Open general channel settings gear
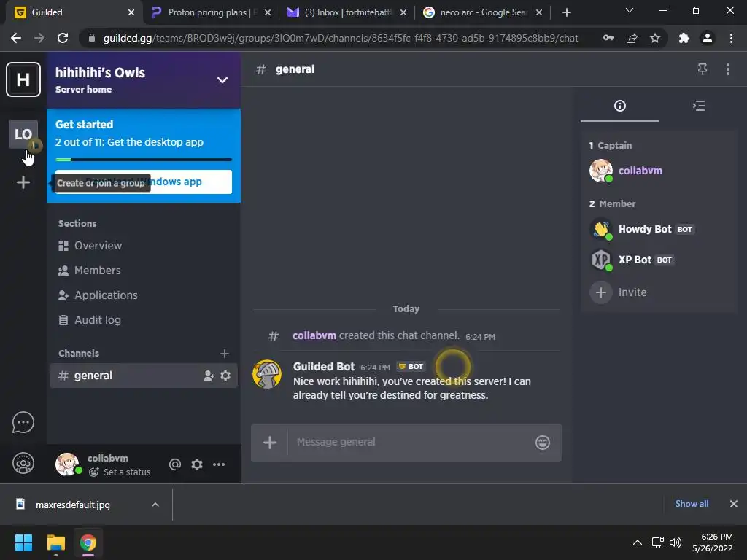Viewport: 747px width, 560px height. (x=225, y=376)
